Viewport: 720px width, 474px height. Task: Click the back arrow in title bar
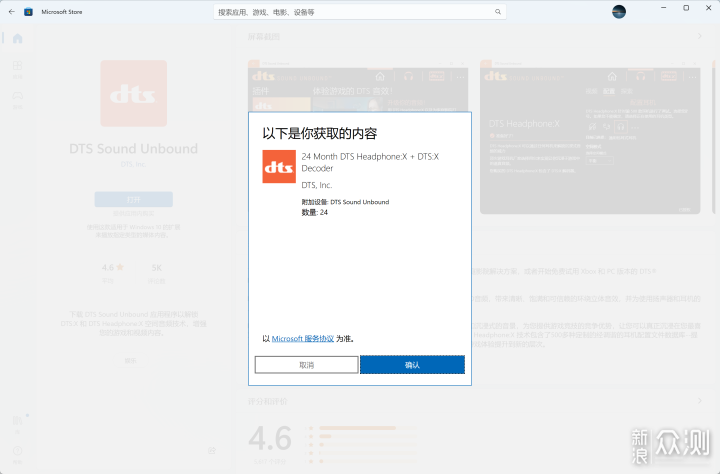tap(11, 11)
